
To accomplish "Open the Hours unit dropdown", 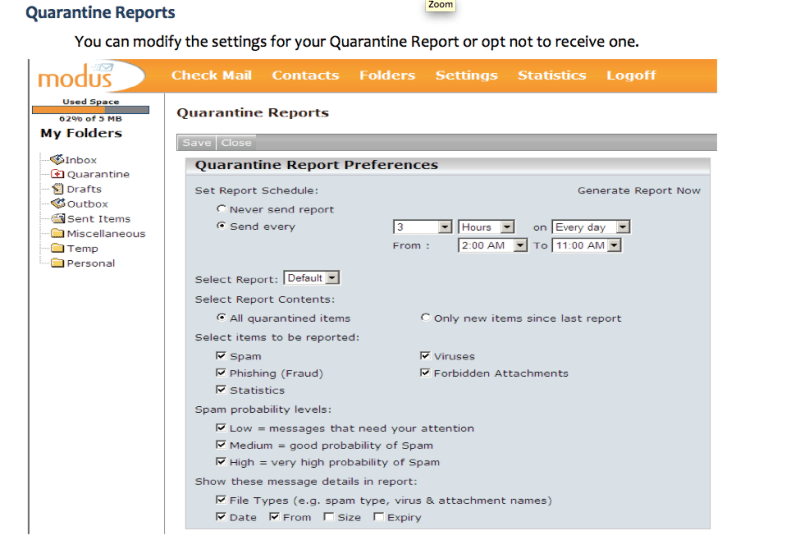I will coord(486,227).
